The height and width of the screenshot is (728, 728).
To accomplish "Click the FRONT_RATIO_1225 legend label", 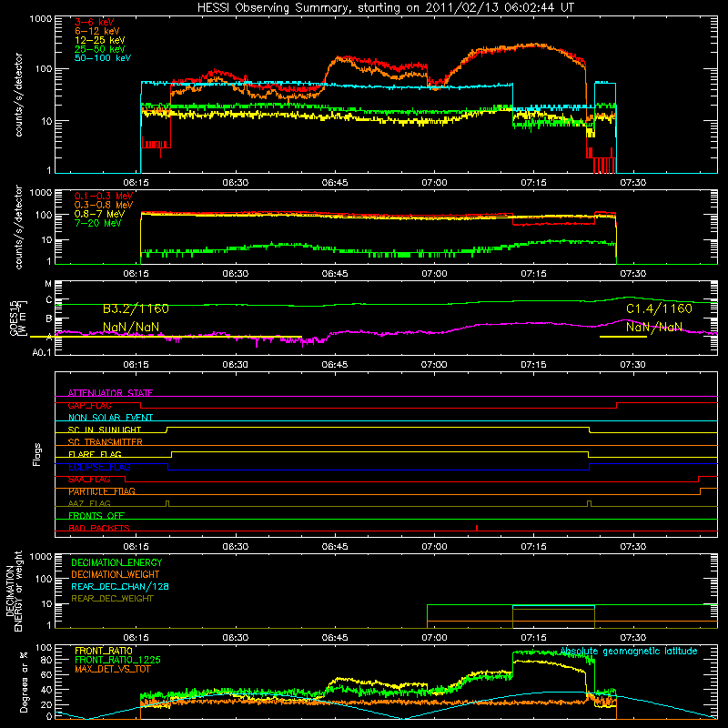I will (117, 660).
